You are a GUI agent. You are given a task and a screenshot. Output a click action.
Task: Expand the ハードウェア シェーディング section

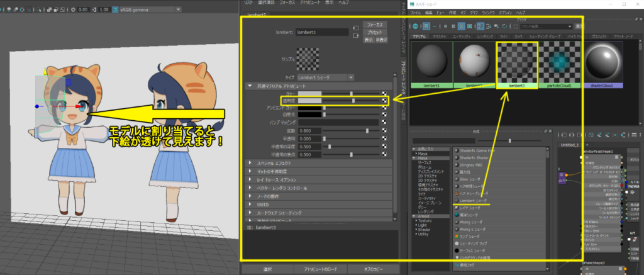pyautogui.click(x=249, y=213)
